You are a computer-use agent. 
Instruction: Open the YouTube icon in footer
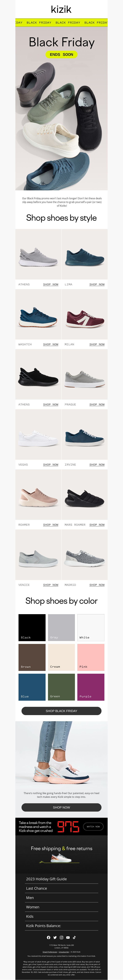68,937
